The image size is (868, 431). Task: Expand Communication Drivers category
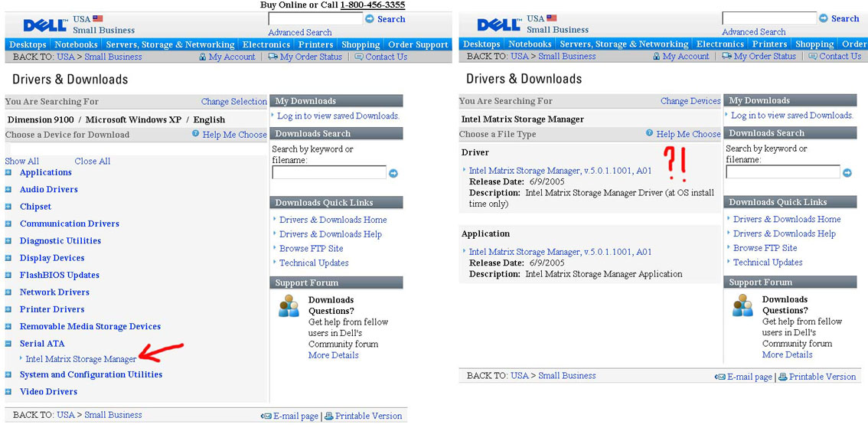tap(8, 224)
